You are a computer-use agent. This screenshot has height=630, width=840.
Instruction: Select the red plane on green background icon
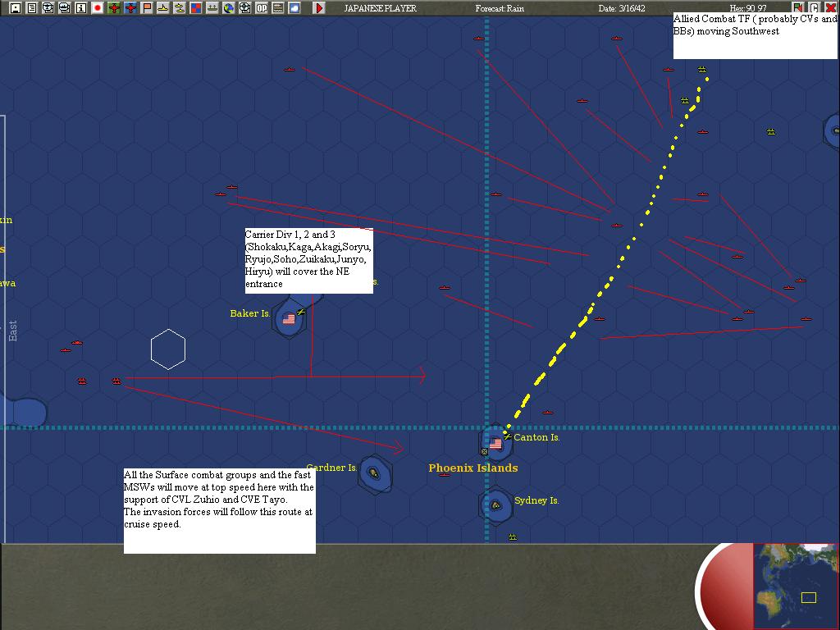pos(113,8)
